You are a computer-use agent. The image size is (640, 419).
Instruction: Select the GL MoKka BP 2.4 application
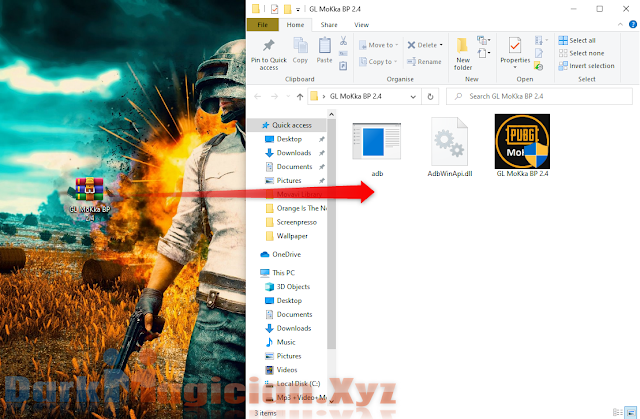click(x=522, y=145)
